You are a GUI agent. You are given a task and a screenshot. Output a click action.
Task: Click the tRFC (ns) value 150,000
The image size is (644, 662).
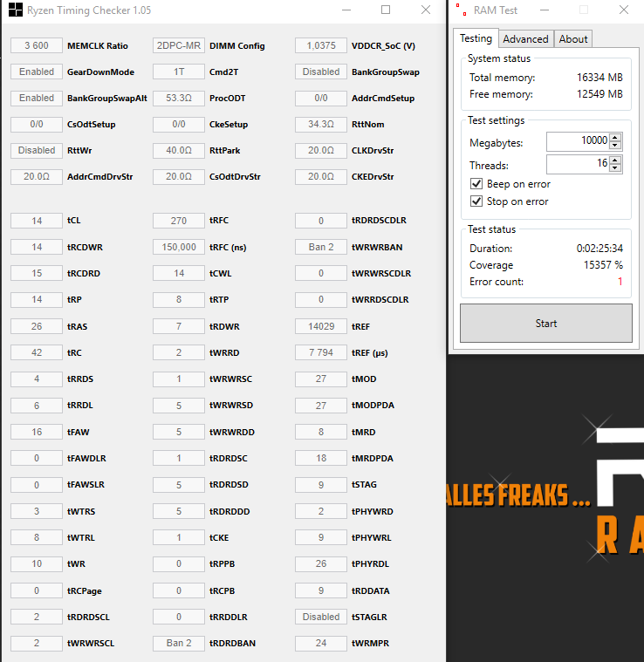179,247
